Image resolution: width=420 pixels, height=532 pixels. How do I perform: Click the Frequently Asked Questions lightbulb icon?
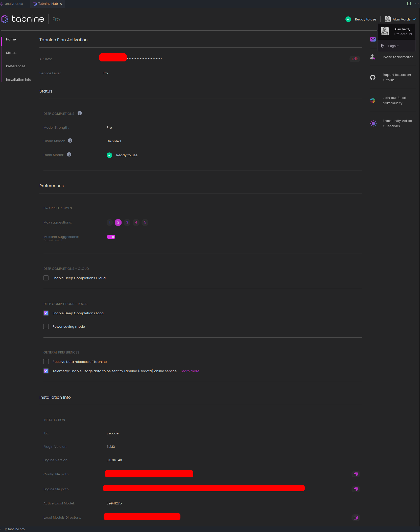coord(373,123)
